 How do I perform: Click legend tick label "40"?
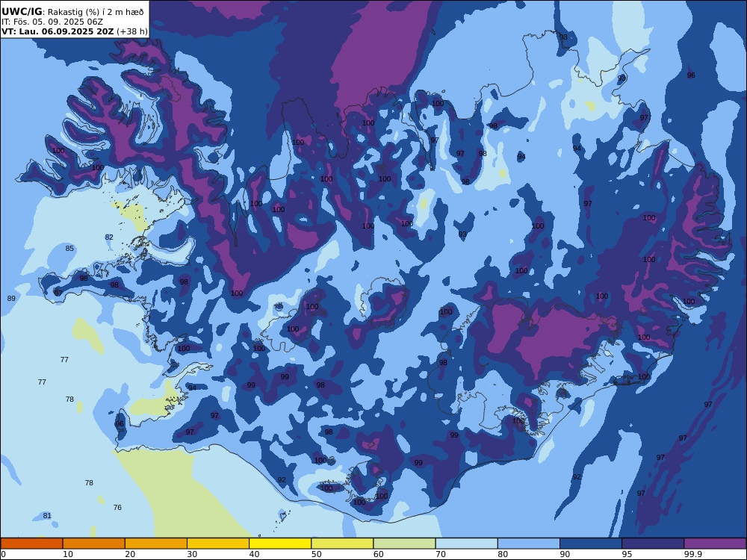click(x=255, y=554)
